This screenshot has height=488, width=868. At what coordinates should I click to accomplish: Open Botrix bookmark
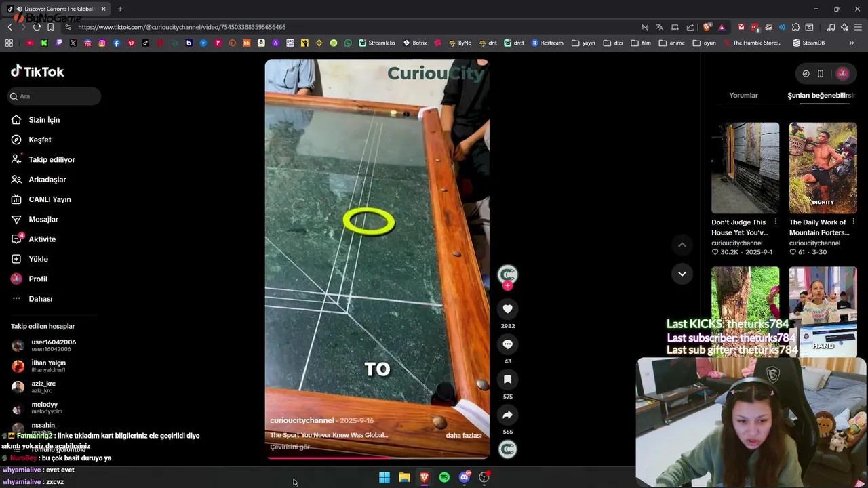[x=415, y=43]
